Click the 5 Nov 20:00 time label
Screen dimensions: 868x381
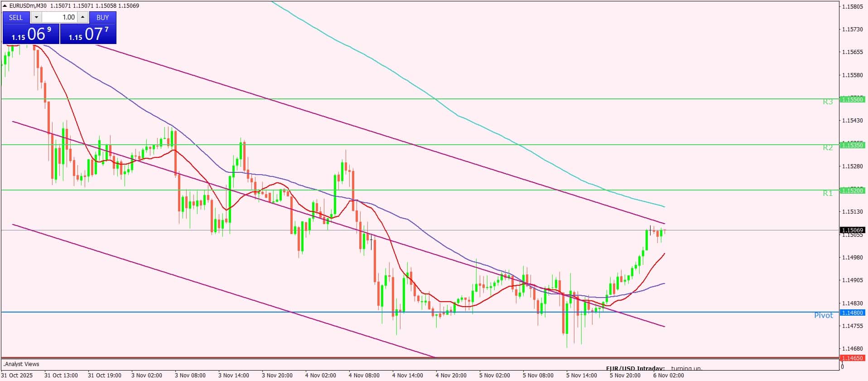(625, 376)
